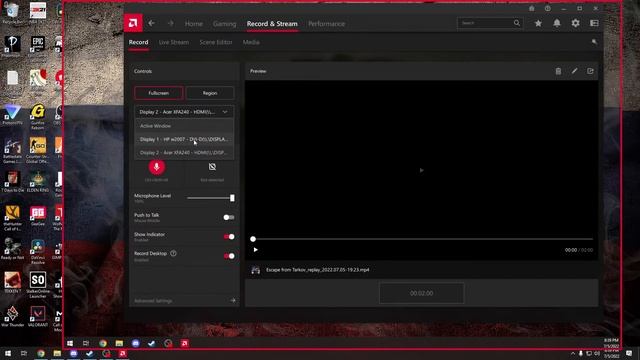Open Battlestate Games Launcher shortcut
The width and height of the screenshot is (640, 360).
12,151
